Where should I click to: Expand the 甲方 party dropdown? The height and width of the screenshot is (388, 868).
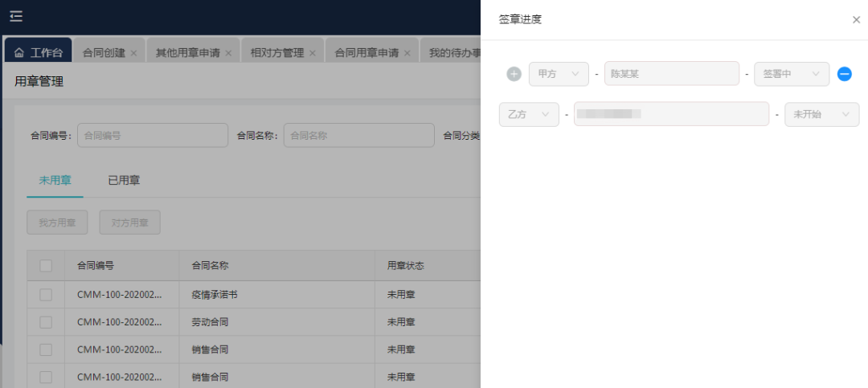point(559,74)
